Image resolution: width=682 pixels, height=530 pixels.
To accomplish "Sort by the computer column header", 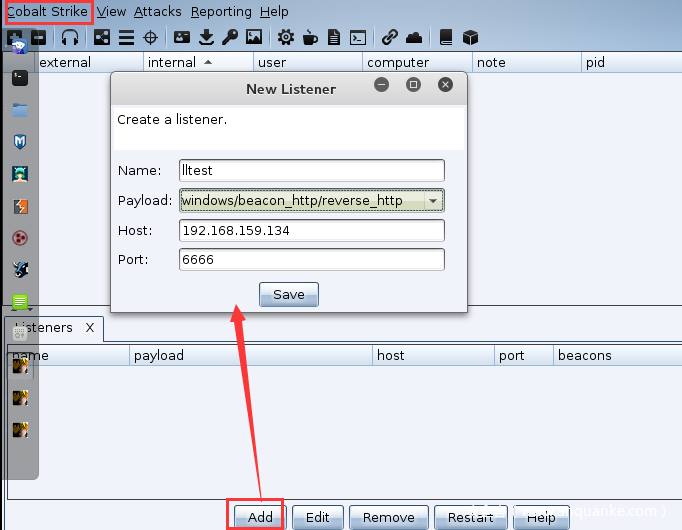I will pyautogui.click(x=417, y=62).
